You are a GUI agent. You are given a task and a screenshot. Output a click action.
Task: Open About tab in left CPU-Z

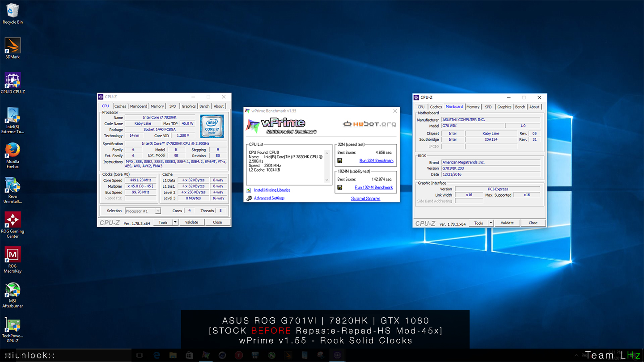(x=219, y=106)
